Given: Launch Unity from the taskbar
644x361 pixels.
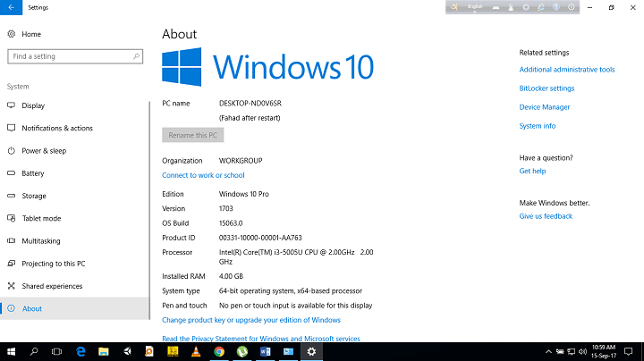Looking at the screenshot, I should (127, 351).
